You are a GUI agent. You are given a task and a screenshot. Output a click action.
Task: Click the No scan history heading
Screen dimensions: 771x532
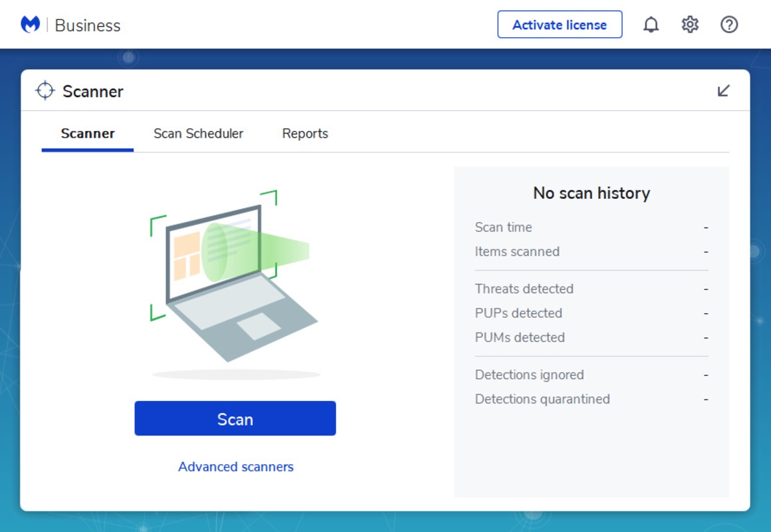591,193
